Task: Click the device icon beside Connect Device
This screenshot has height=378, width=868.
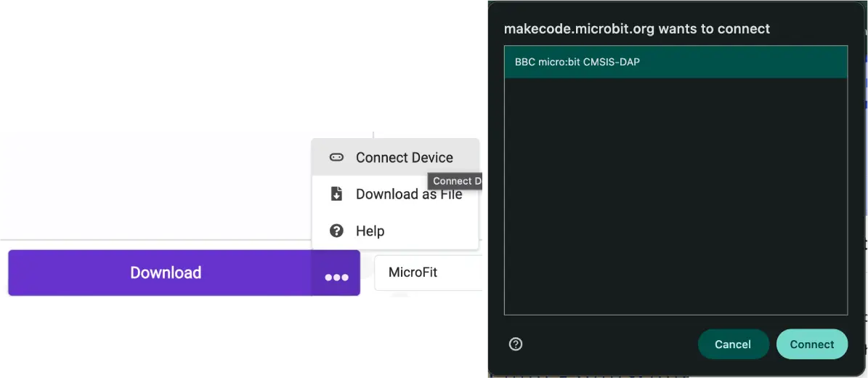Action: click(336, 158)
